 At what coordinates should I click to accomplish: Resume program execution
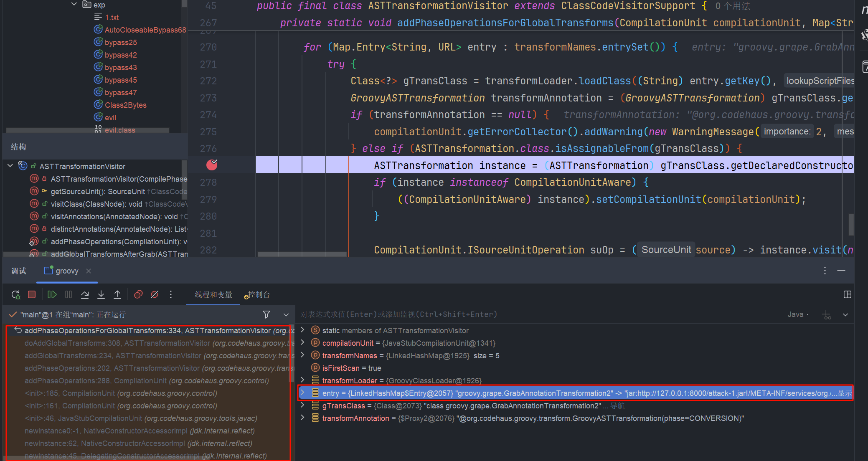pos(52,295)
